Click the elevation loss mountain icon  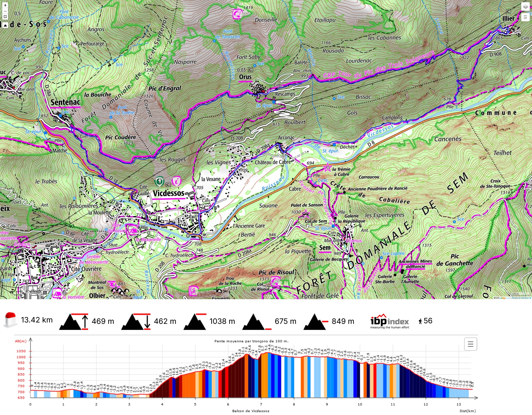136,321
